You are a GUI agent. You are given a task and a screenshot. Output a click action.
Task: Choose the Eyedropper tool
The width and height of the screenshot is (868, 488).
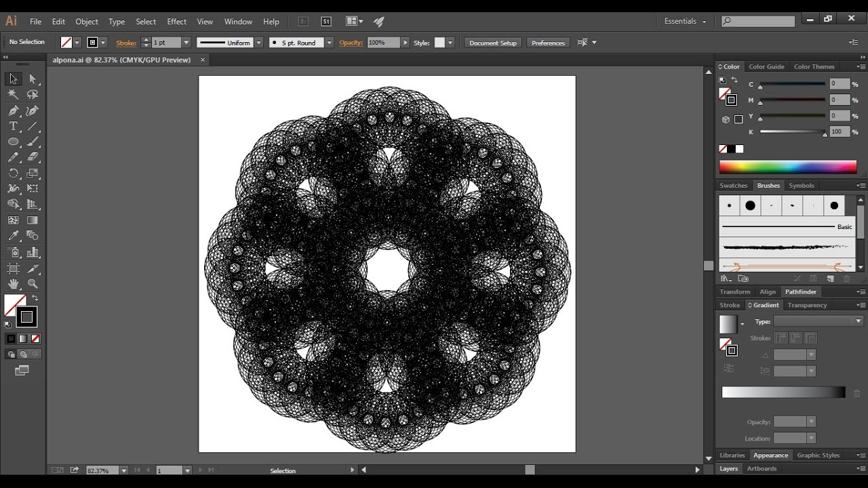pyautogui.click(x=13, y=236)
